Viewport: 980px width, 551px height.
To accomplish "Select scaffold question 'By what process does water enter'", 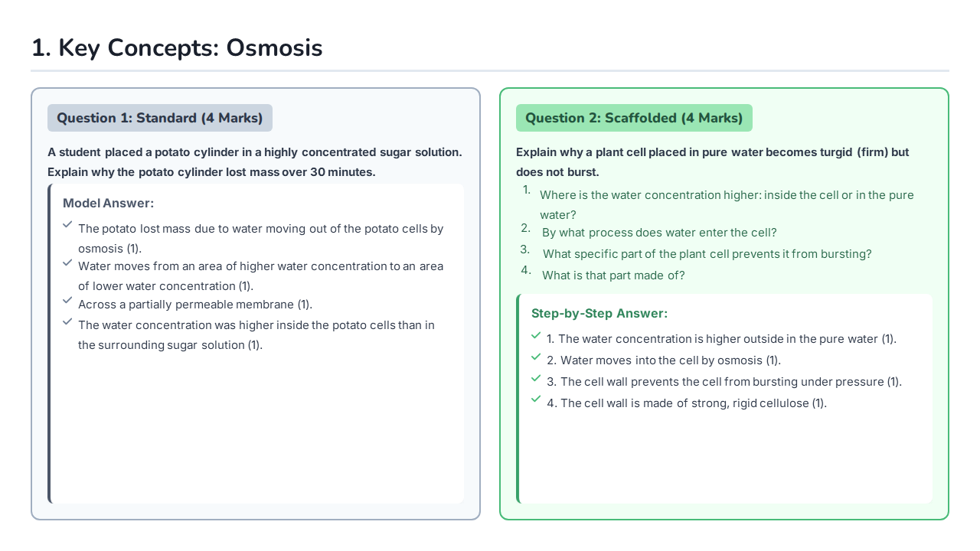I will tap(659, 233).
